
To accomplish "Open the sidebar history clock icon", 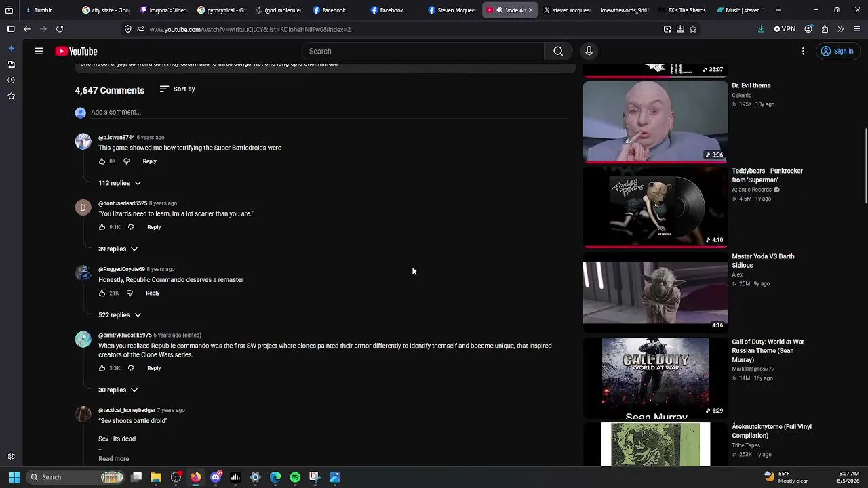I will (11, 80).
